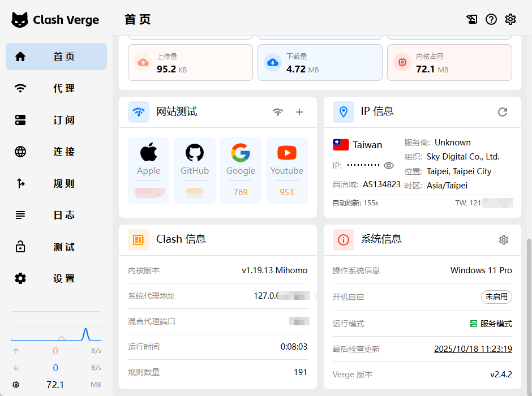Retest Google latency by clicking its card
The width and height of the screenshot is (532, 396).
click(241, 170)
